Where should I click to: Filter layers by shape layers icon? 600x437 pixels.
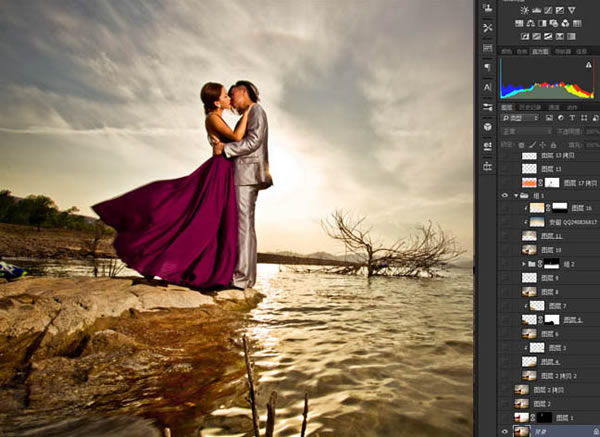(584, 118)
